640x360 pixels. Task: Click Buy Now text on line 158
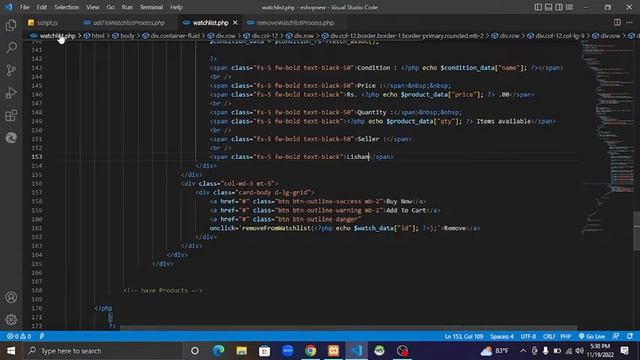[x=399, y=201]
